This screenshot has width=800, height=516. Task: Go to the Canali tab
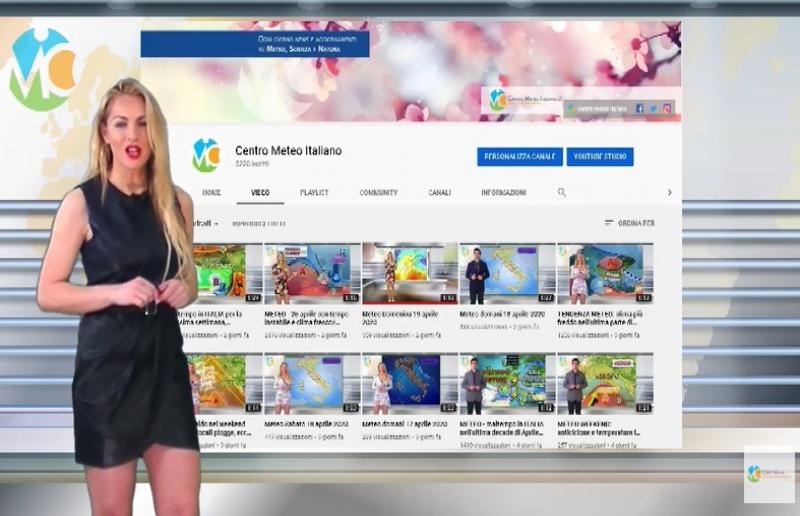[439, 192]
